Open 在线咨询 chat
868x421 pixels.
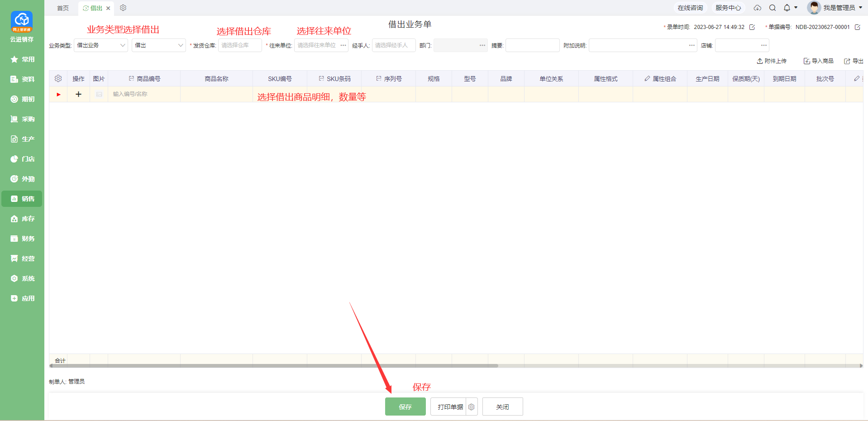click(x=690, y=8)
